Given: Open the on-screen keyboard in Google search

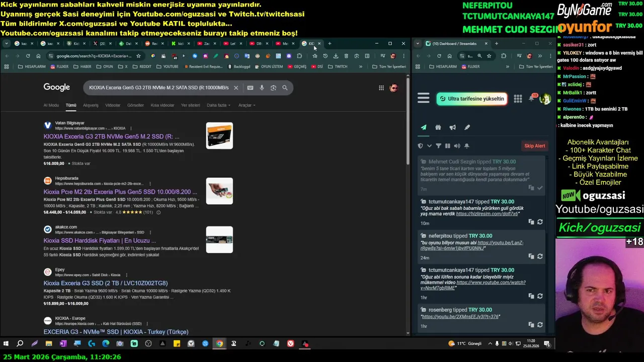Looking at the screenshot, I should (x=250, y=87).
